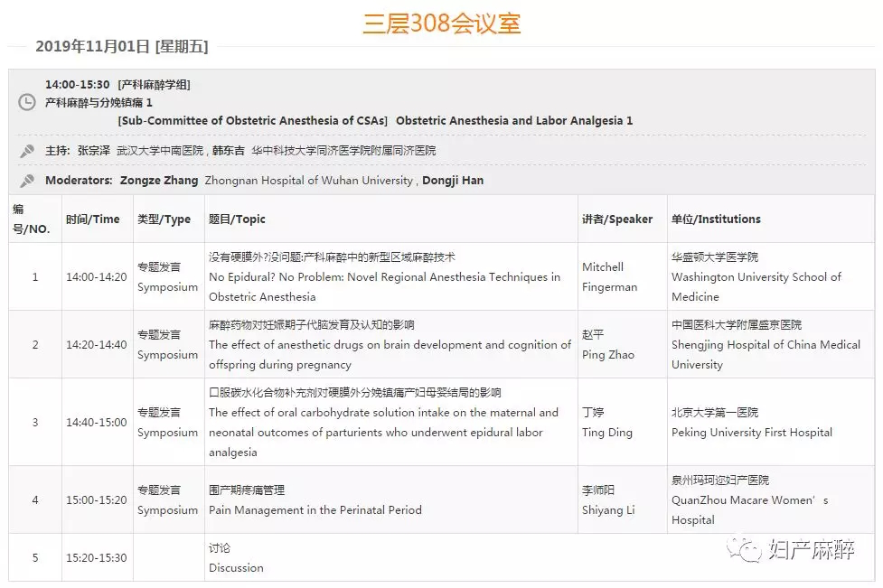Click speaker name Ping Zhao
The width and height of the screenshot is (883, 588).
[x=608, y=354]
